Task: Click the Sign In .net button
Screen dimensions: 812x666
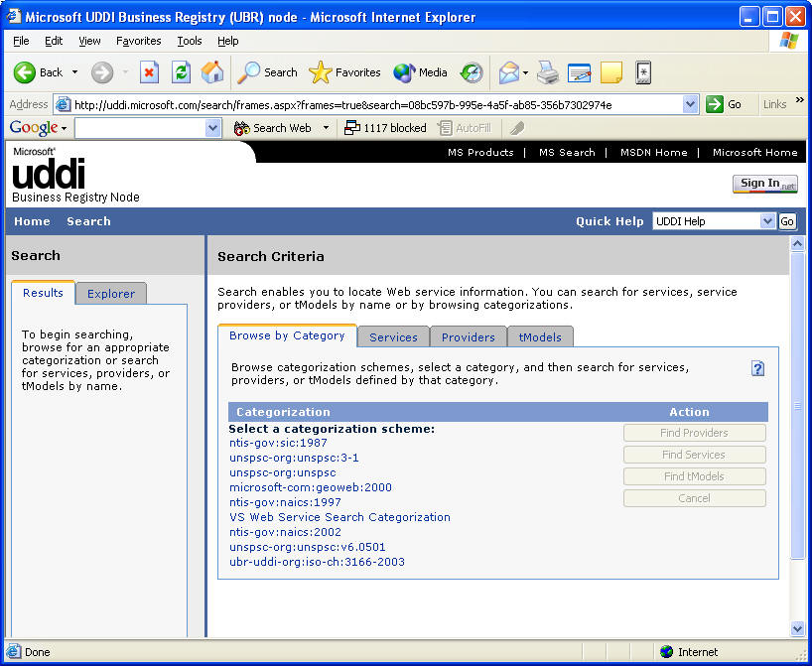Action: tap(765, 184)
